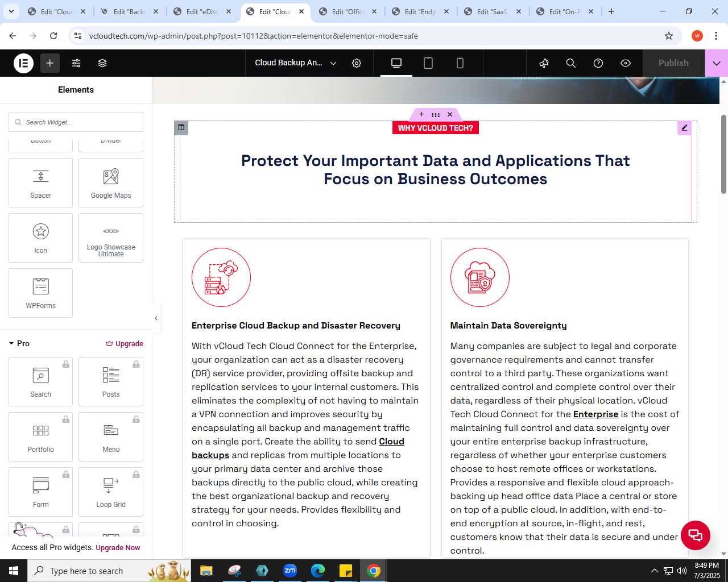Click the address bar URL
The height and width of the screenshot is (582, 728).
point(254,36)
